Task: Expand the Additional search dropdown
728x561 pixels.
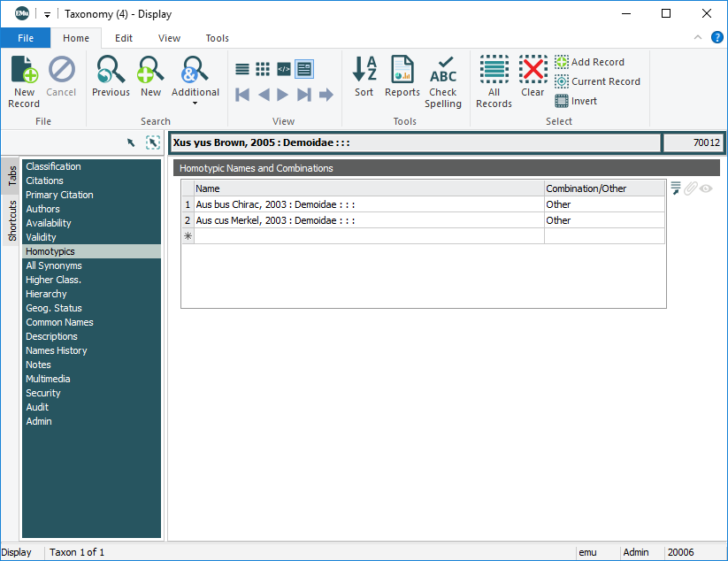Action: 195,103
